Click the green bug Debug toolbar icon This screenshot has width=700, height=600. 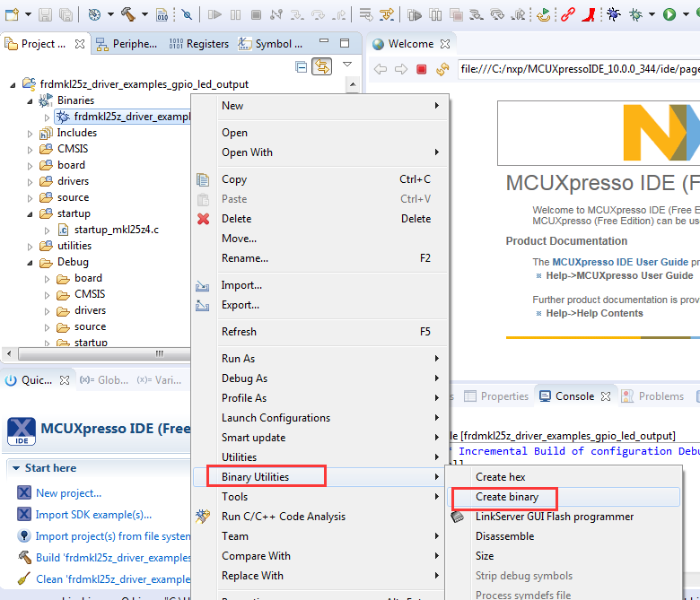(x=635, y=14)
